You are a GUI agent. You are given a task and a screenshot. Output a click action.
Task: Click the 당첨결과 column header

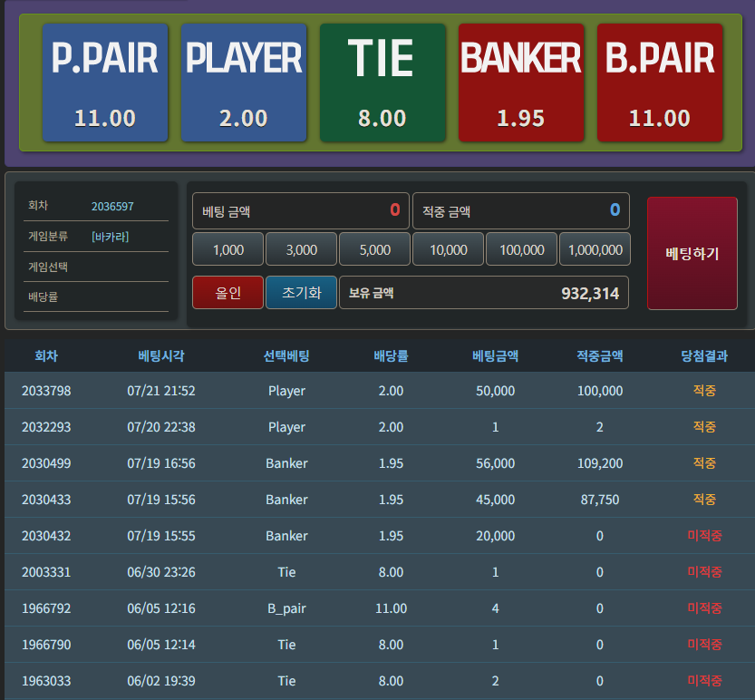[704, 356]
